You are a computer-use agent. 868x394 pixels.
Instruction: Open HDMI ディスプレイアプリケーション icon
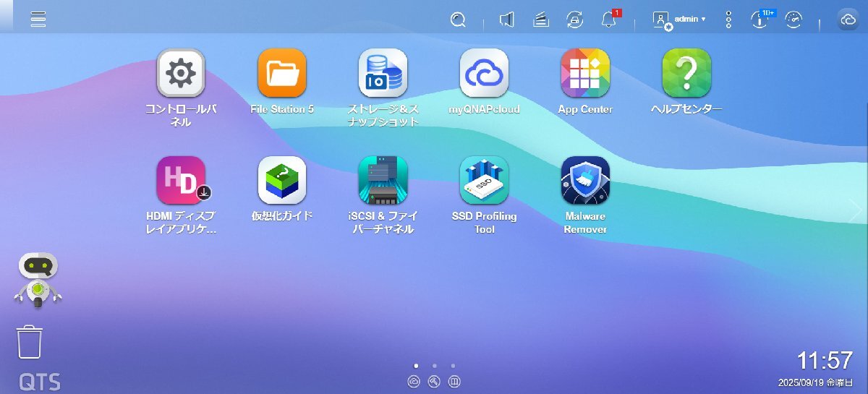181,180
